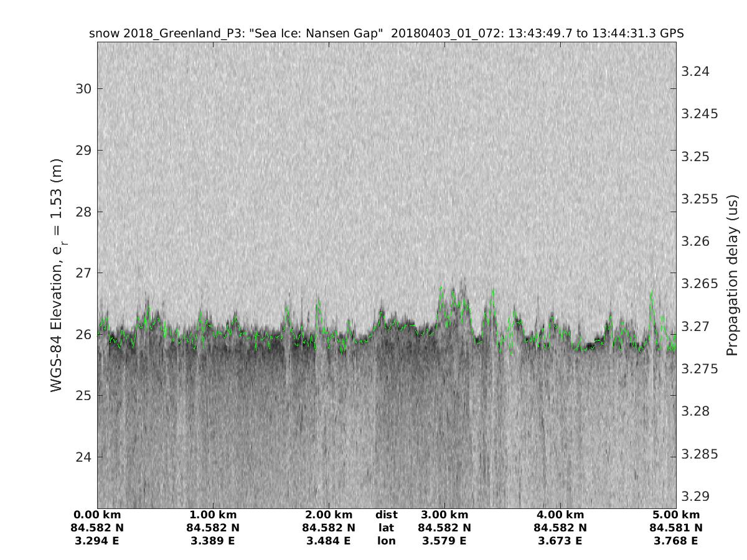Click the 3.579 E longitude label

click(x=444, y=541)
